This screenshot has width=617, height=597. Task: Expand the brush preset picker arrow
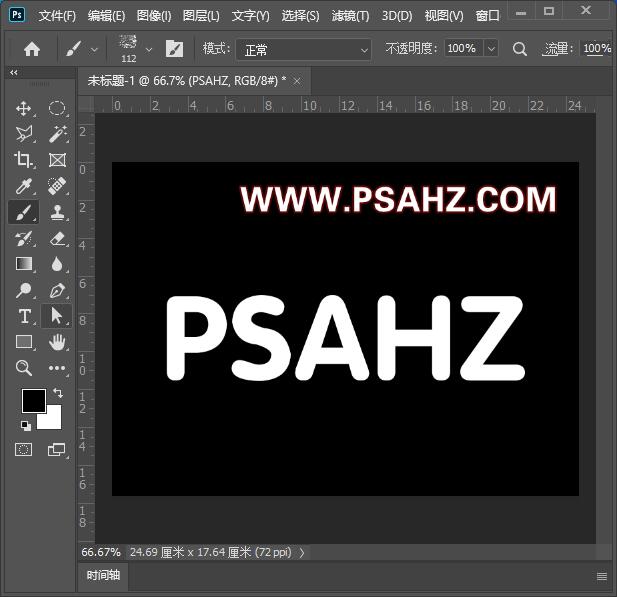(x=149, y=50)
